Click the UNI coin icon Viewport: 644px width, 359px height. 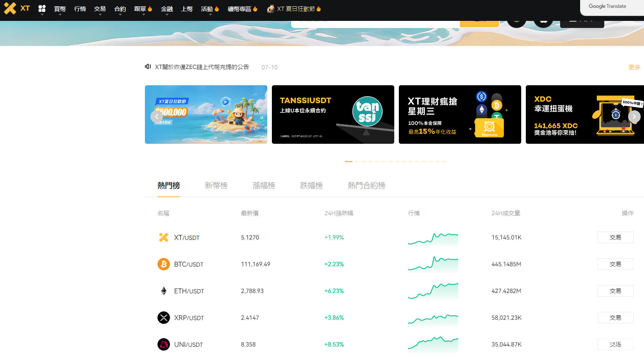(164, 344)
